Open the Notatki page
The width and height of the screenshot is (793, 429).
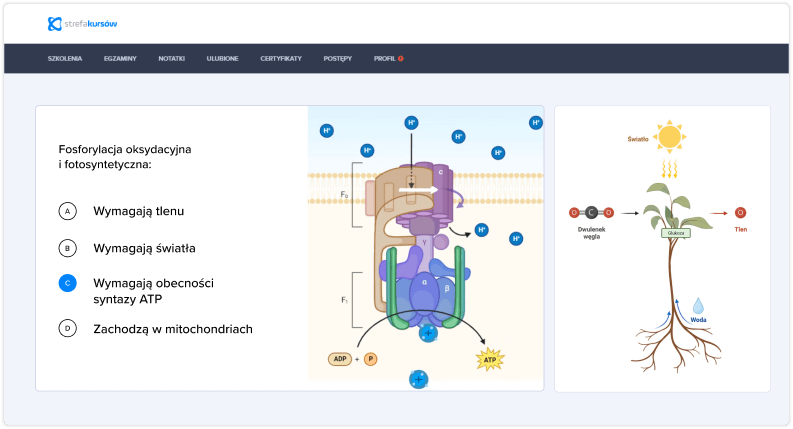coord(171,59)
